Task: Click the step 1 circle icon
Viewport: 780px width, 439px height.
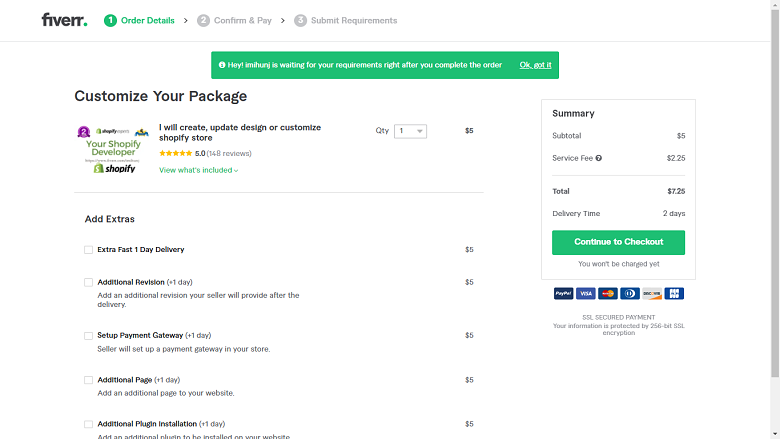Action: (110, 20)
